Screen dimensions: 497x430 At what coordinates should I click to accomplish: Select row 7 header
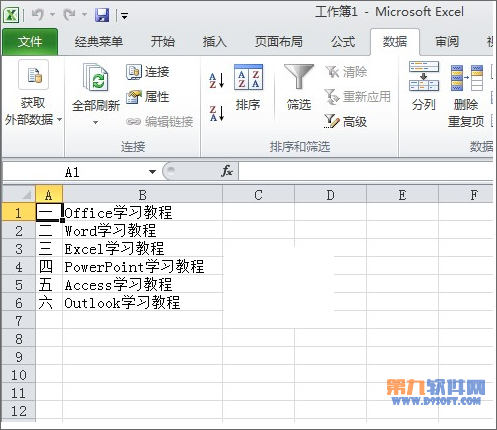(19, 320)
